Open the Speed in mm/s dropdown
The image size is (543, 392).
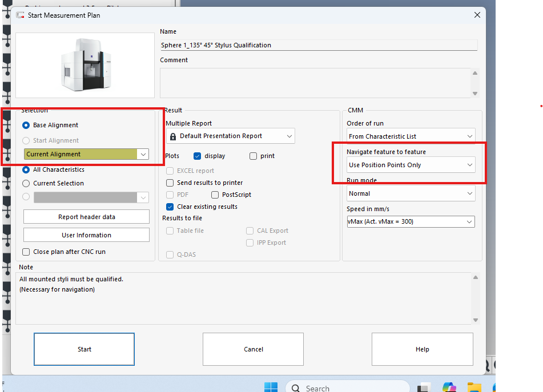(469, 221)
